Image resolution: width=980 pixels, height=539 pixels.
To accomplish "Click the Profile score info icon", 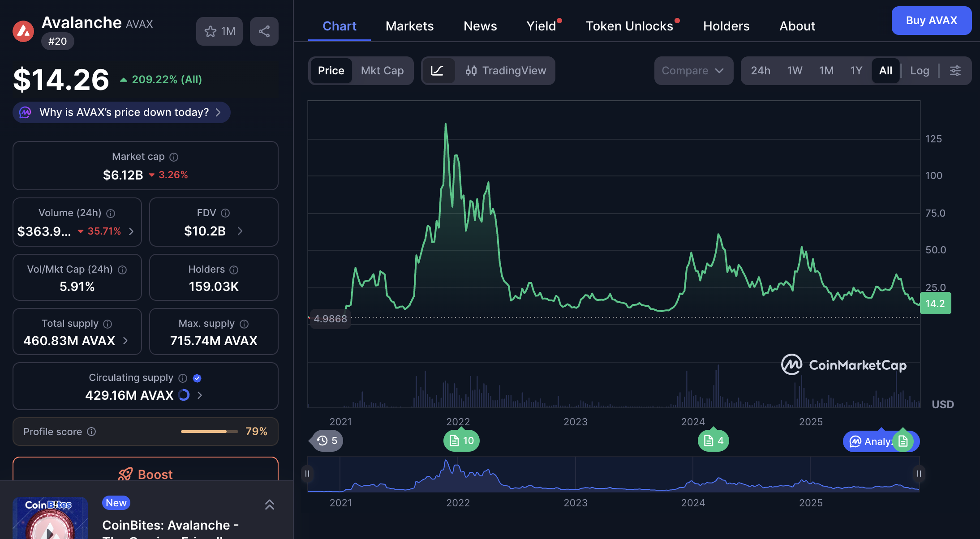I will click(91, 432).
